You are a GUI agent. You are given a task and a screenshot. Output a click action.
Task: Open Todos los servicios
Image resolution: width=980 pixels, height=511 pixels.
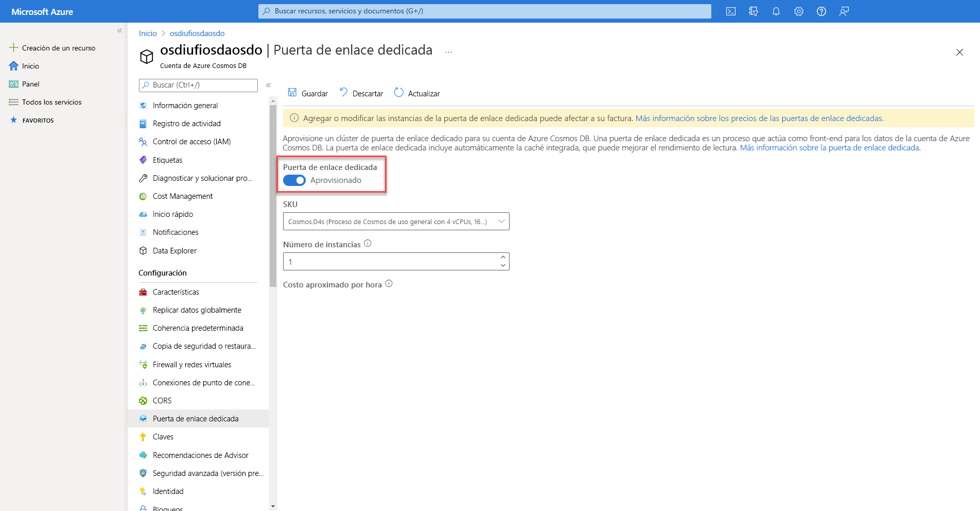tap(51, 102)
